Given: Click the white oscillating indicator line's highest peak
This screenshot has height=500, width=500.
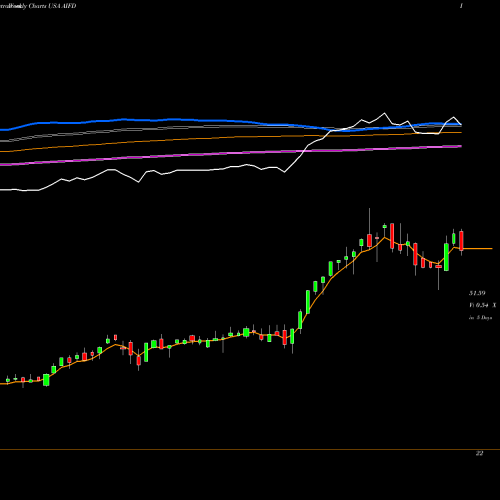Looking at the screenshot, I should [384, 113].
